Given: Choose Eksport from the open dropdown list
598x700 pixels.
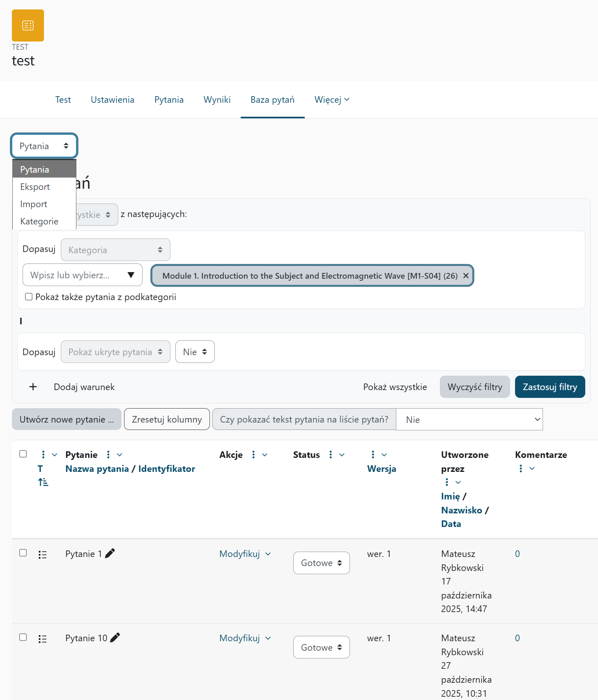Looking at the screenshot, I should [35, 187].
